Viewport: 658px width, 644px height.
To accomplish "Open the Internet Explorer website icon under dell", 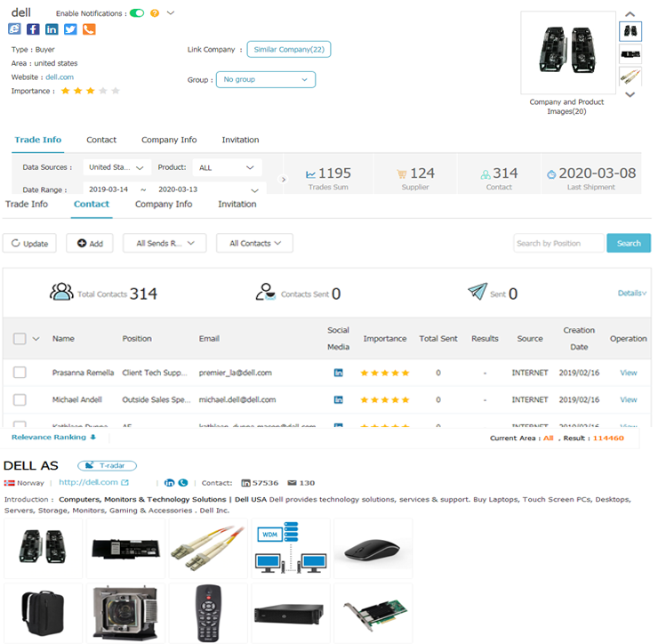I will (x=14, y=29).
